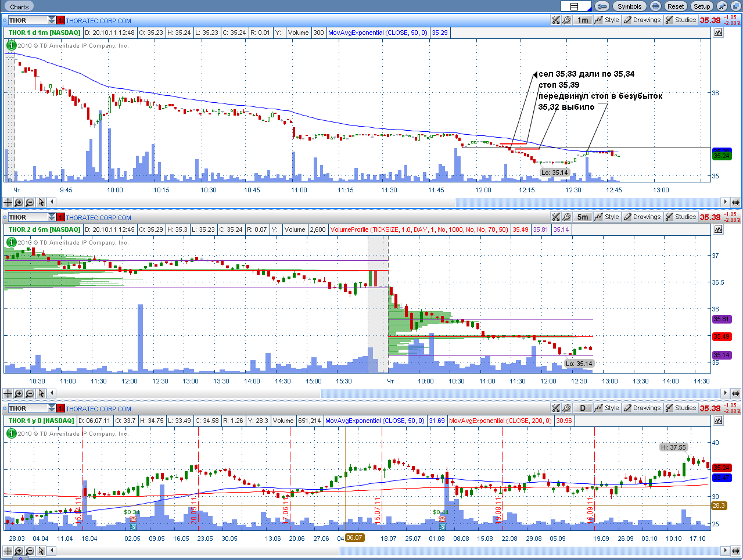Screen dimensions: 743x560
Task: Select pointer arrow tool under the daily chart
Action: tap(41, 550)
